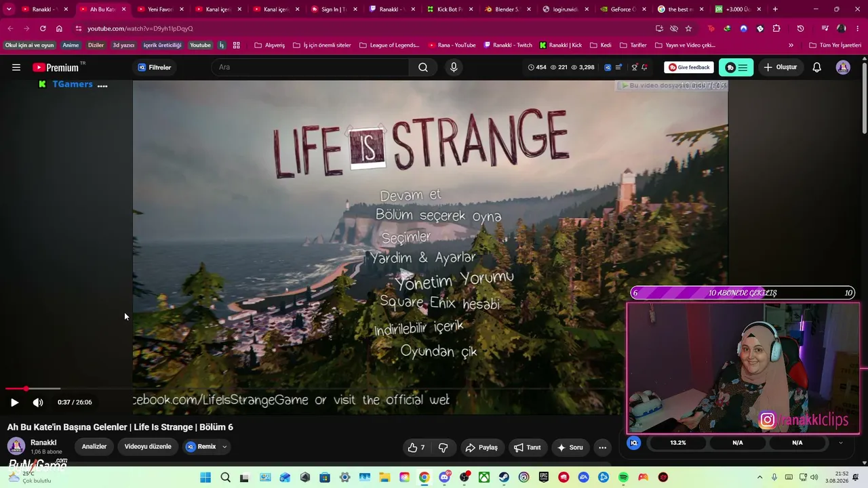Toggle the third-party cookies eye icon
Viewport: 868px width, 488px height.
click(x=674, y=28)
